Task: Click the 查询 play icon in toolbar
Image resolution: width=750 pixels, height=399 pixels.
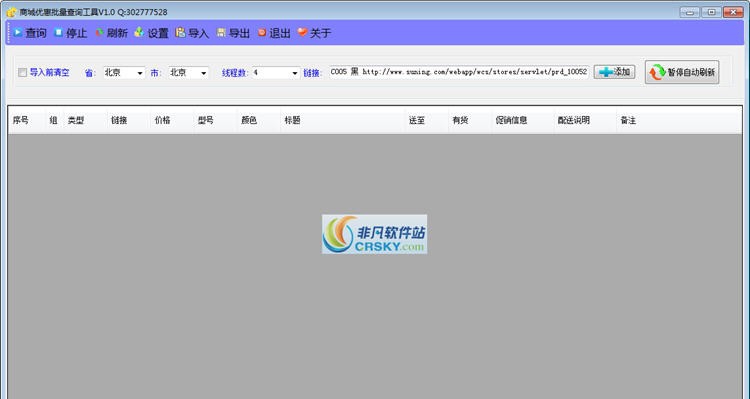Action: pyautogui.click(x=18, y=33)
